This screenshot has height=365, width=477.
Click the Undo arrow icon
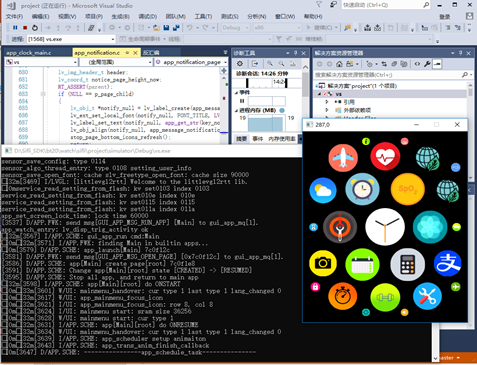point(189,28)
